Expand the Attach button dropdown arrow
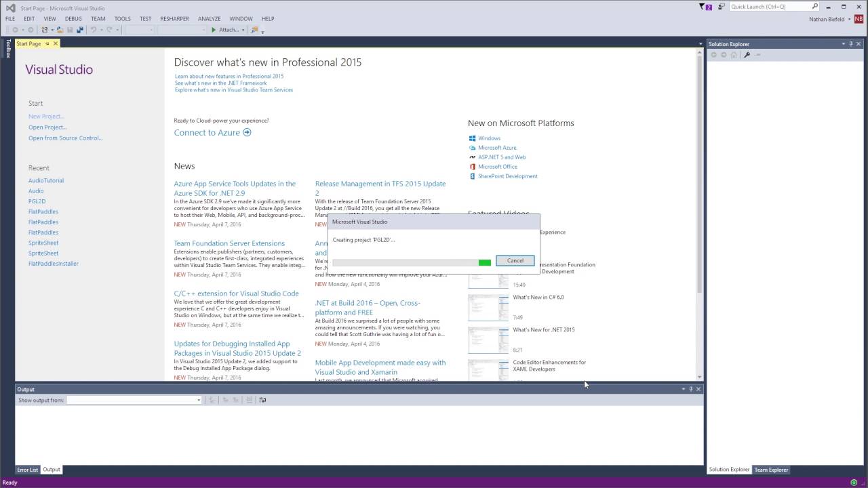 (243, 30)
